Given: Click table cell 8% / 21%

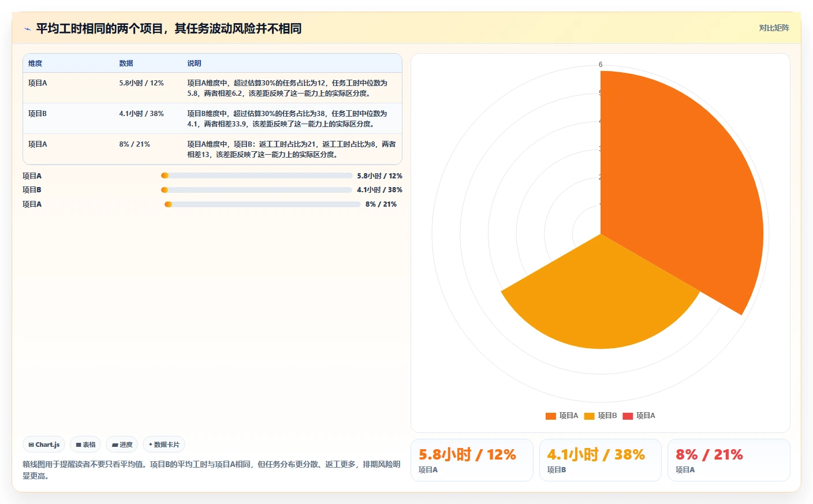Looking at the screenshot, I should [x=135, y=144].
